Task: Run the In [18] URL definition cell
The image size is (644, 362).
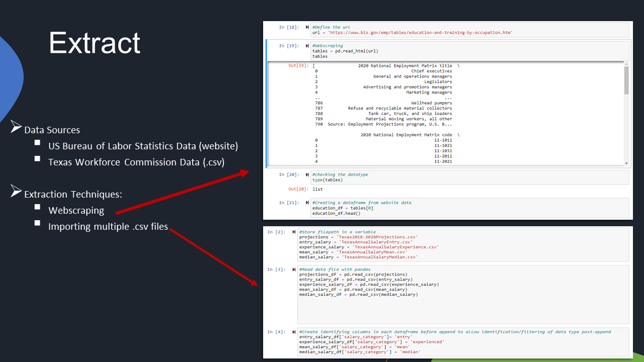Action: pos(307,27)
